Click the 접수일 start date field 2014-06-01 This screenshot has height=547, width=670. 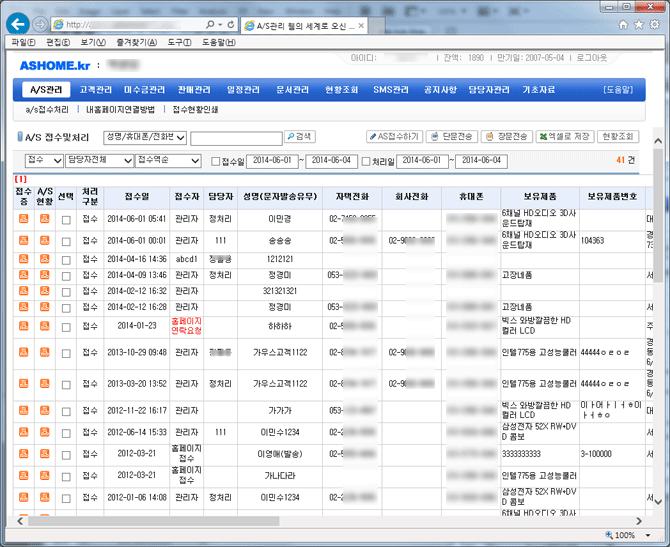tap(272, 161)
